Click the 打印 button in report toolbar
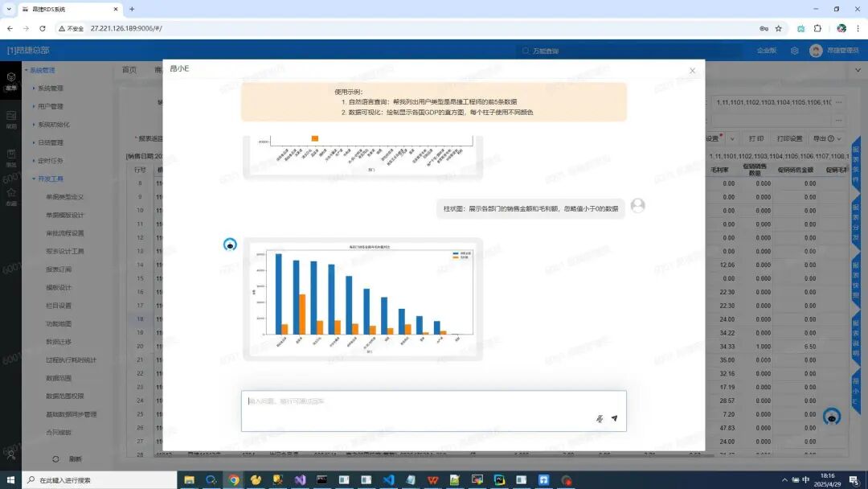Viewport: 868px width, 489px height. coord(756,138)
